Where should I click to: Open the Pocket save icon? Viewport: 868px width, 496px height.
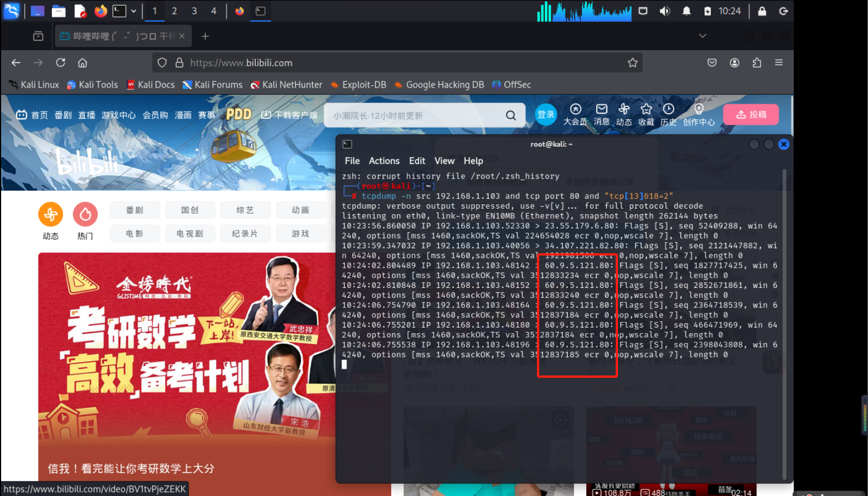click(712, 62)
